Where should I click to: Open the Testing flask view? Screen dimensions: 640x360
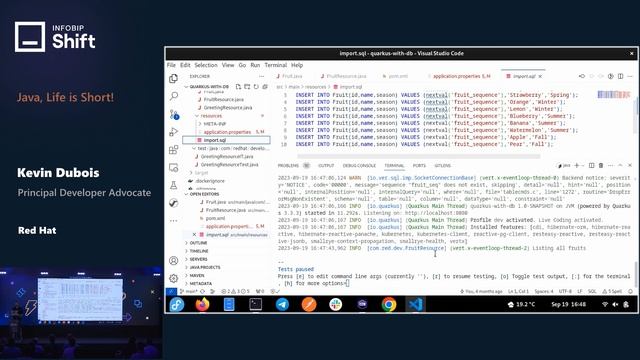(173, 185)
